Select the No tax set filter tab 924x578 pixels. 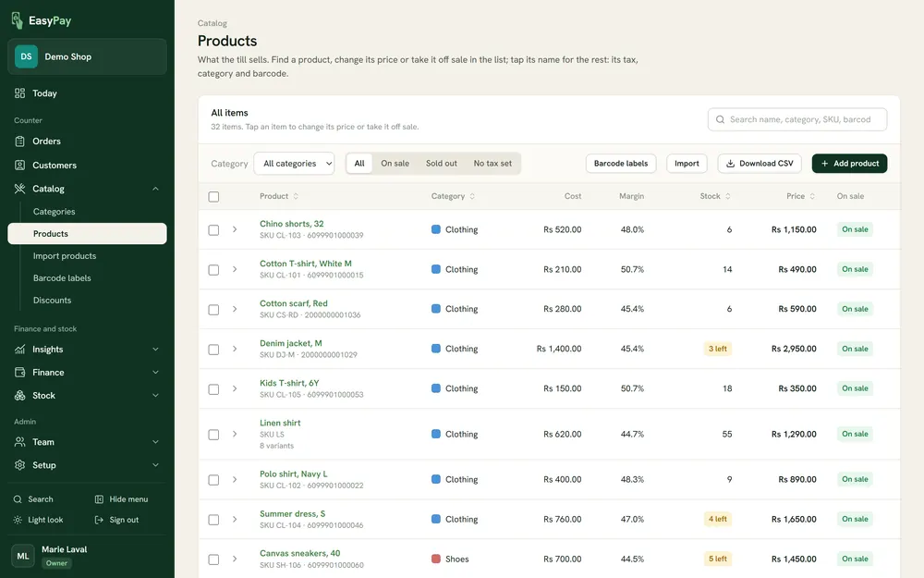click(492, 164)
